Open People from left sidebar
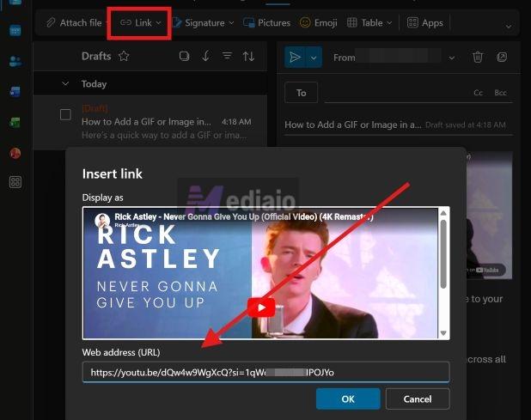The width and height of the screenshot is (531, 420). pos(15,61)
